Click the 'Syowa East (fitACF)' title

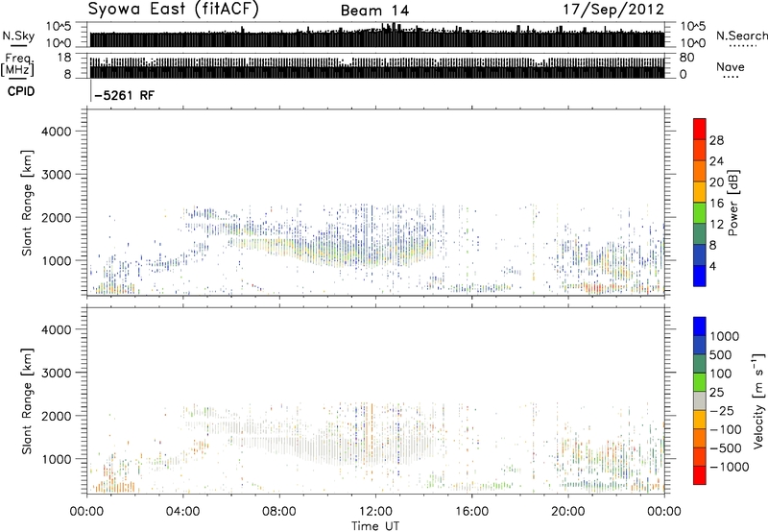160,10
